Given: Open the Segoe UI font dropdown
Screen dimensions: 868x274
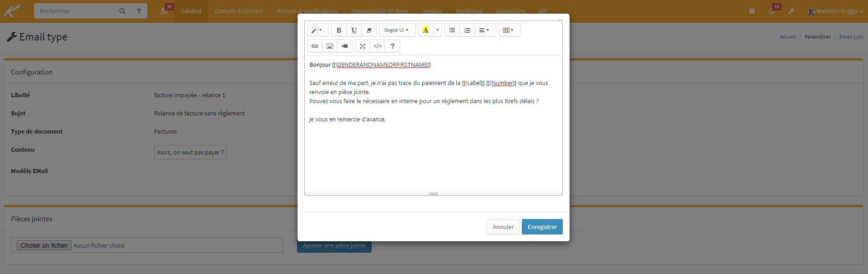Looking at the screenshot, I should click(397, 30).
